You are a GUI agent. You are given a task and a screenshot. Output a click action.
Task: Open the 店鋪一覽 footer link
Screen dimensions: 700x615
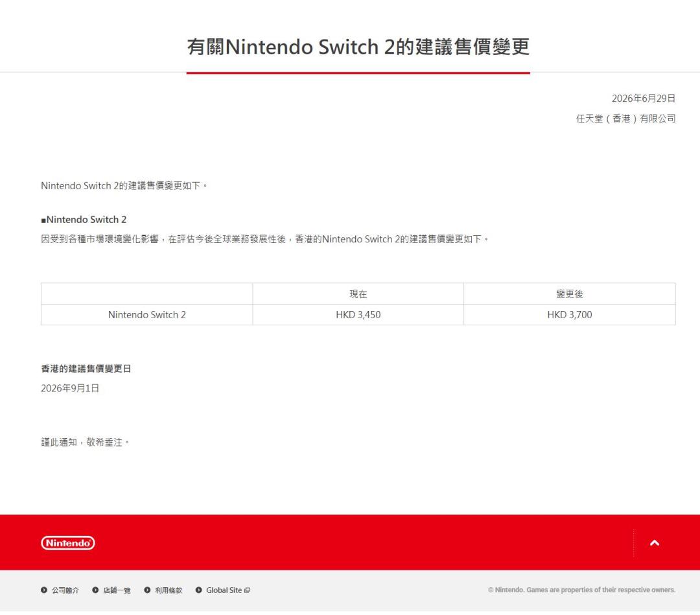click(117, 590)
